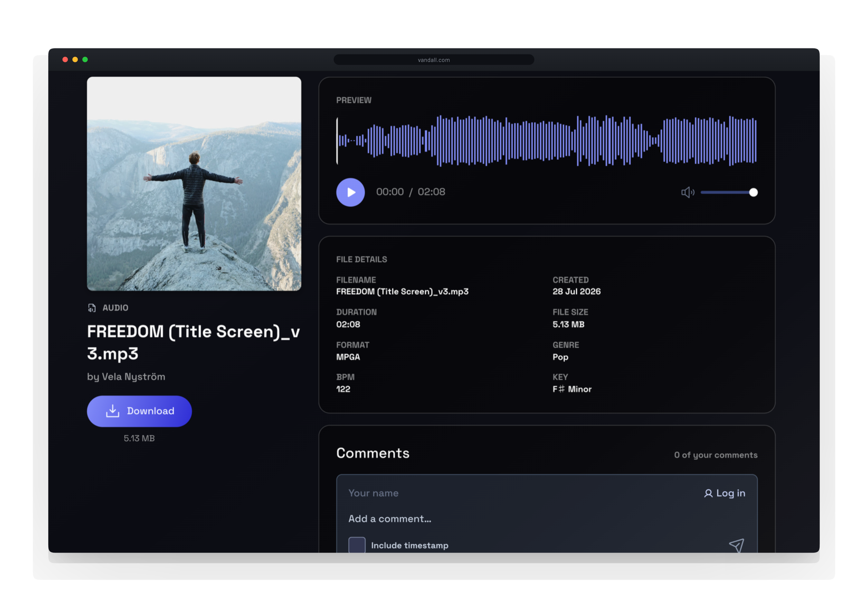868x601 pixels.
Task: Seek in the purple waveform
Action: pyautogui.click(x=547, y=141)
